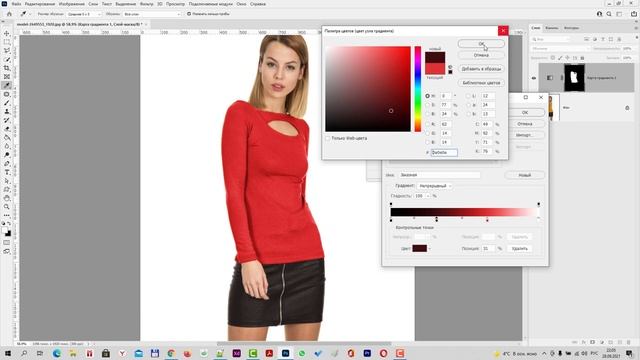Viewport: 640px width, 360px height.
Task: Switch to the 'Контуры' panel tab
Action: tap(571, 28)
